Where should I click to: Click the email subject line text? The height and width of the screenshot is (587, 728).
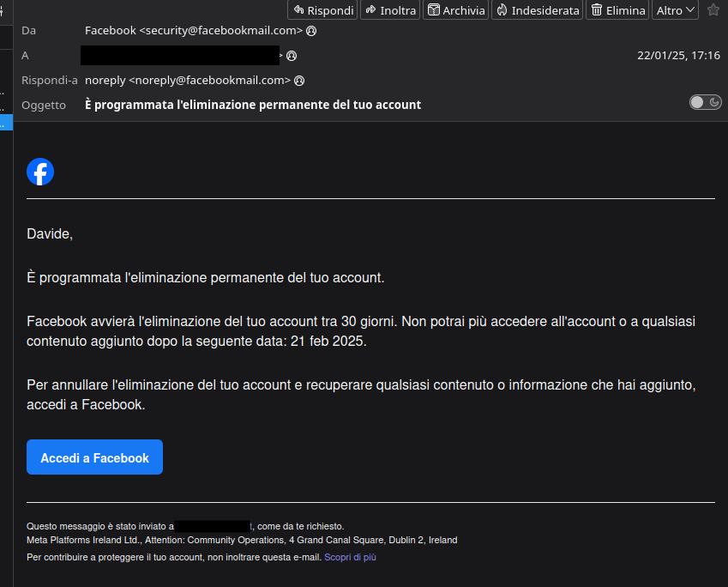pos(253,105)
